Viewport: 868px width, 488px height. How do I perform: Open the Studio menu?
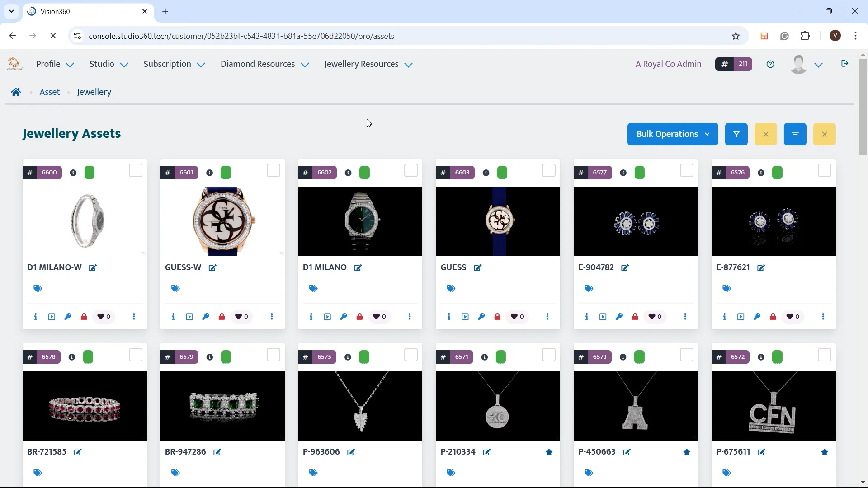[108, 65]
